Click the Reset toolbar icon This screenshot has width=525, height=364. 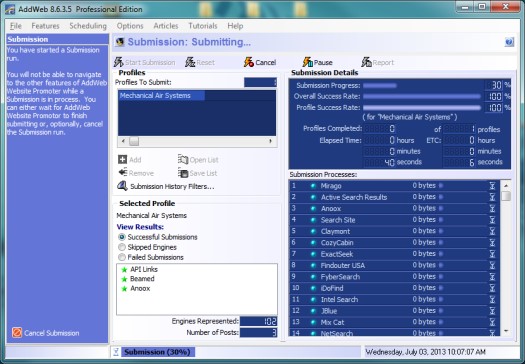point(190,62)
